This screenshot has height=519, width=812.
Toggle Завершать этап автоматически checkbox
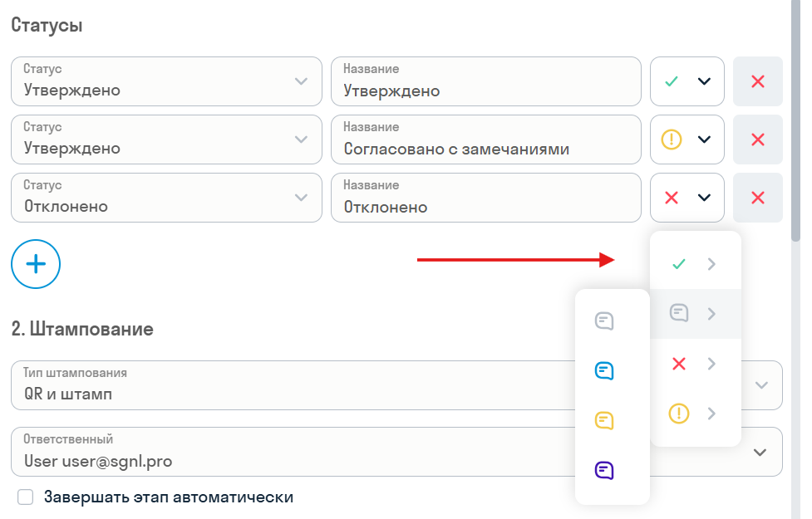[x=26, y=497]
